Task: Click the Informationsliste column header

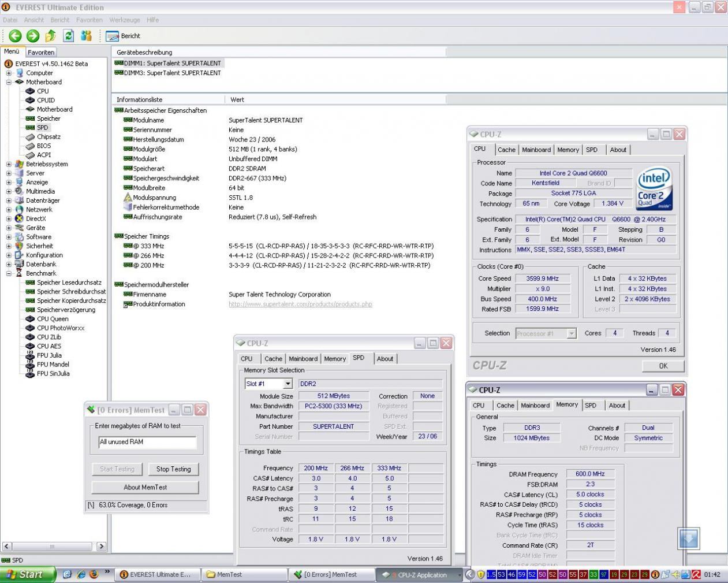Action: point(168,99)
